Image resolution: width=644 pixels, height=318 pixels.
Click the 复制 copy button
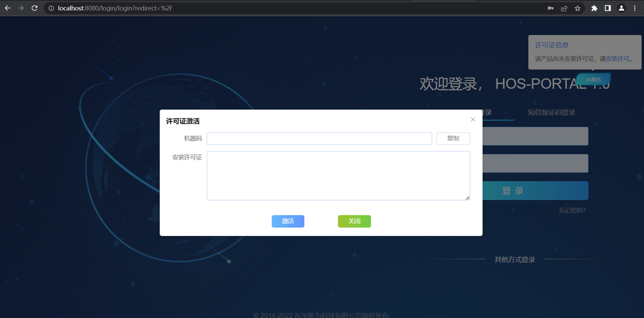click(x=452, y=138)
